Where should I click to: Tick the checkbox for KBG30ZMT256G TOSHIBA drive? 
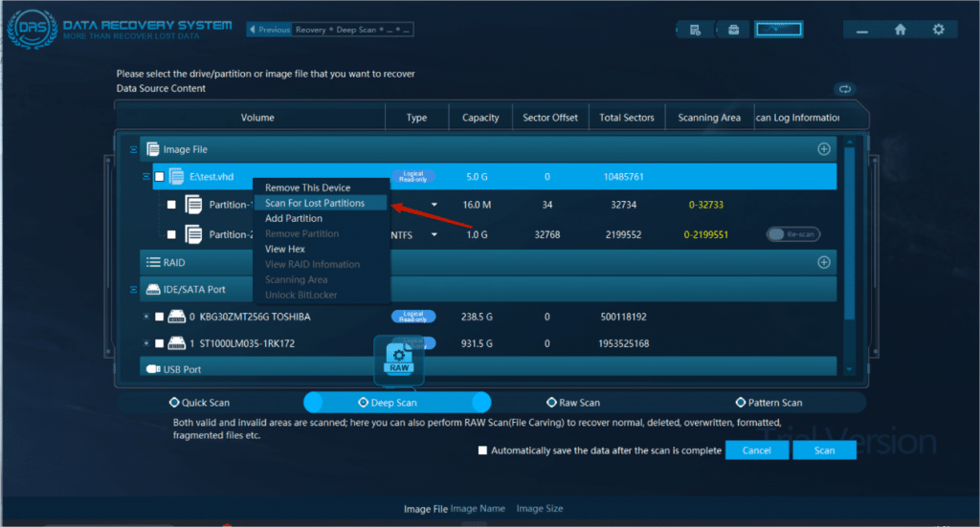(x=160, y=317)
